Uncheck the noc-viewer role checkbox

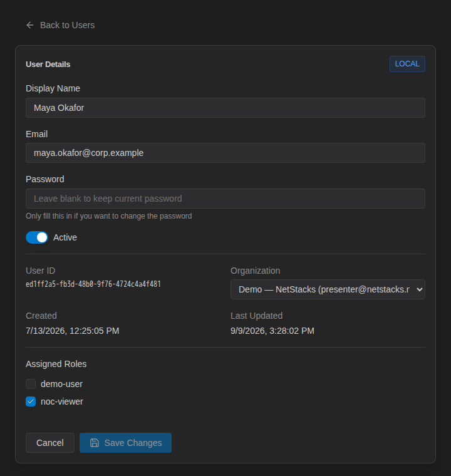(x=31, y=401)
